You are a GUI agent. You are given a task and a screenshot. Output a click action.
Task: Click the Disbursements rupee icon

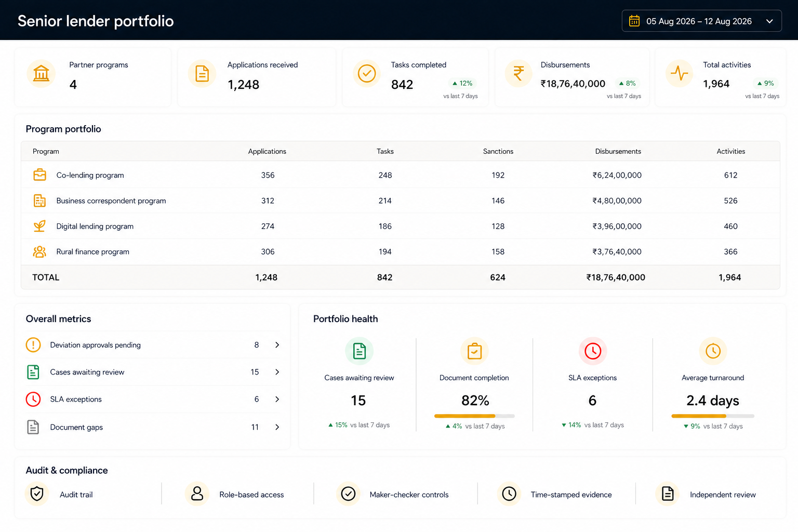point(518,73)
